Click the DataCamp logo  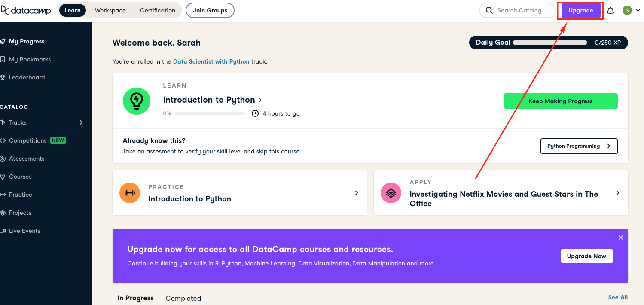[26, 10]
